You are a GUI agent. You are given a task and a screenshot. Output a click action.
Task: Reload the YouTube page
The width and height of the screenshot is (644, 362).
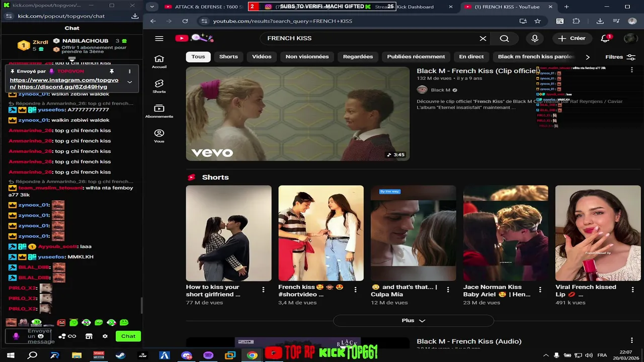185,21
